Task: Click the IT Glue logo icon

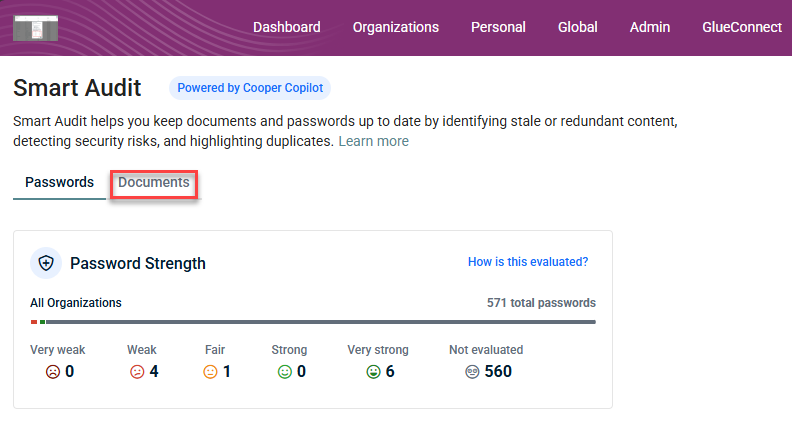Action: pos(36,27)
